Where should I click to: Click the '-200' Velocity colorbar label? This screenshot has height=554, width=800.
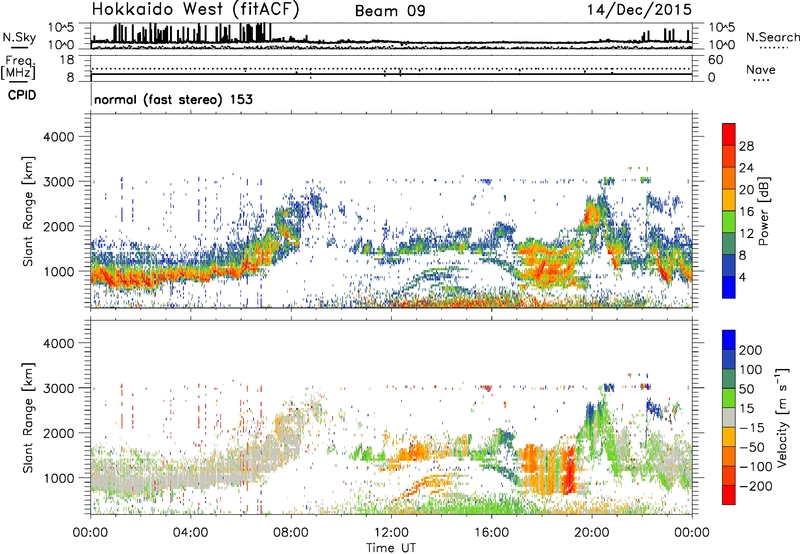coord(756,486)
